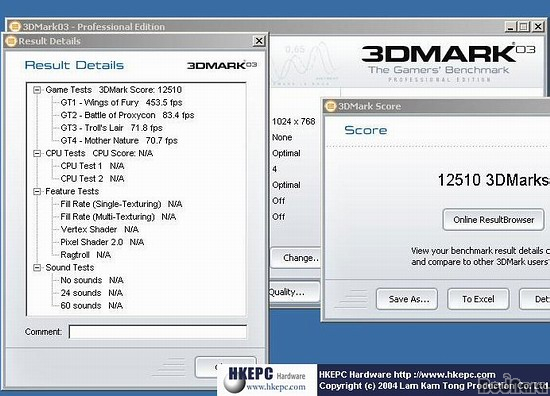This screenshot has width=550, height=396.
Task: Click the Feature Tests label
Action: (x=72, y=192)
